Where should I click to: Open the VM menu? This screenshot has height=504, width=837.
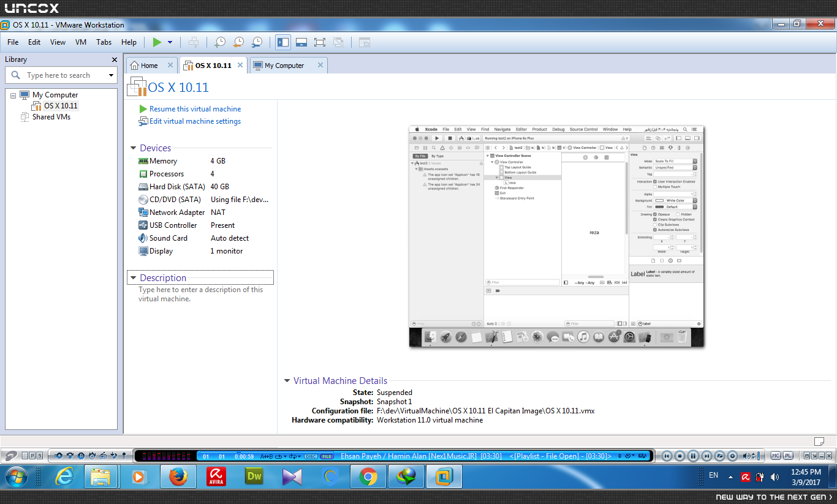pyautogui.click(x=81, y=42)
